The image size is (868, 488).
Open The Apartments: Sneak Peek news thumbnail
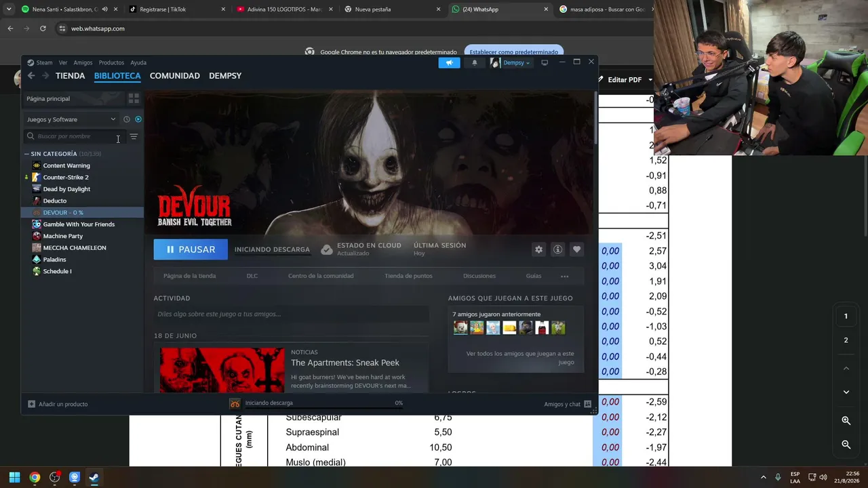(x=222, y=370)
